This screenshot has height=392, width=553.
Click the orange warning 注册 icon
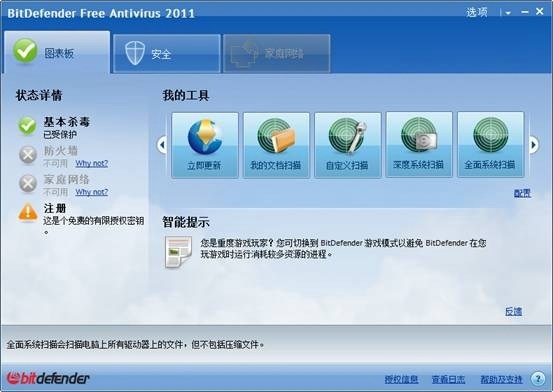(x=28, y=212)
